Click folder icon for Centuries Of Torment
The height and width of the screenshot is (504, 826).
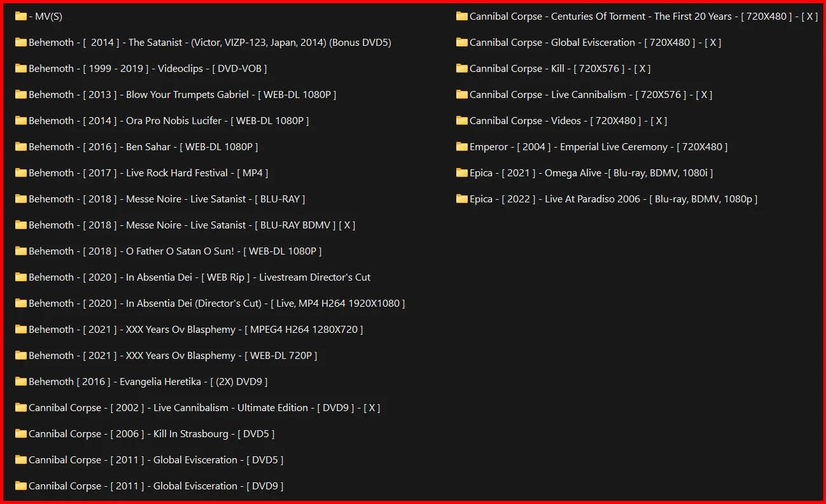click(x=462, y=17)
